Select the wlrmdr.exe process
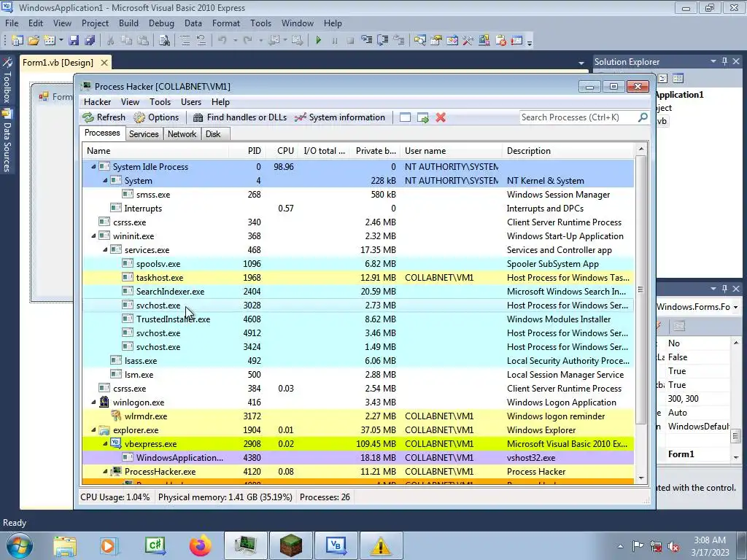Screen dimensions: 747x560 [x=357, y=416]
